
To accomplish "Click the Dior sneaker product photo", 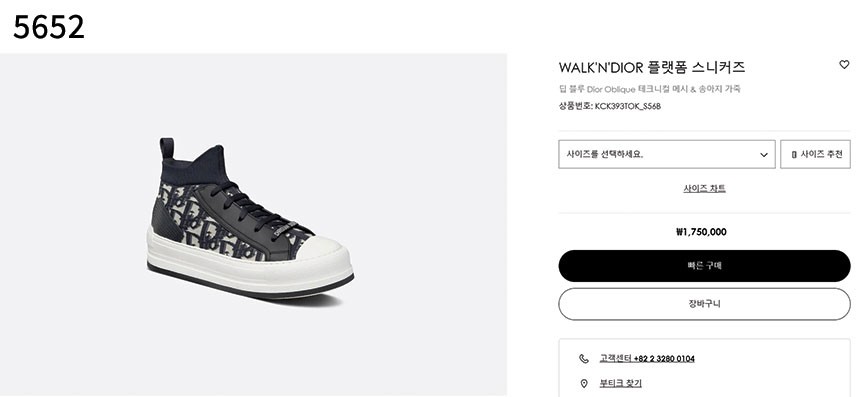I will point(250,218).
